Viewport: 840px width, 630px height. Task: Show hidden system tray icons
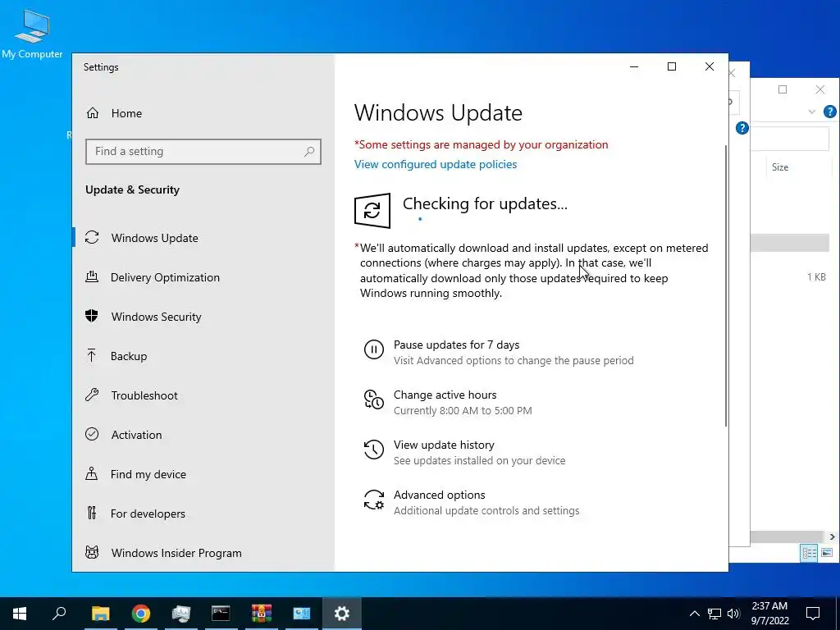(694, 614)
